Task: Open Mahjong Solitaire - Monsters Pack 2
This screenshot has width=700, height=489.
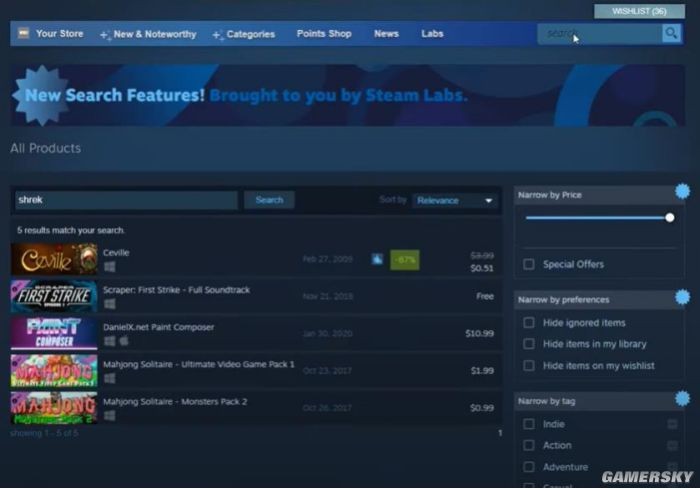Action: 175,401
